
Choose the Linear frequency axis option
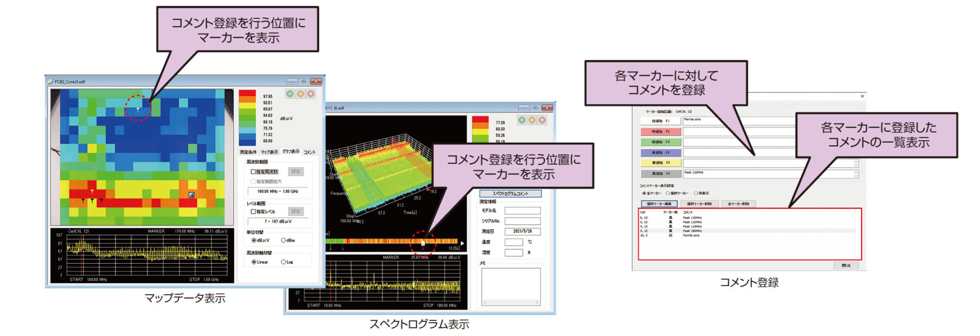coord(254,262)
